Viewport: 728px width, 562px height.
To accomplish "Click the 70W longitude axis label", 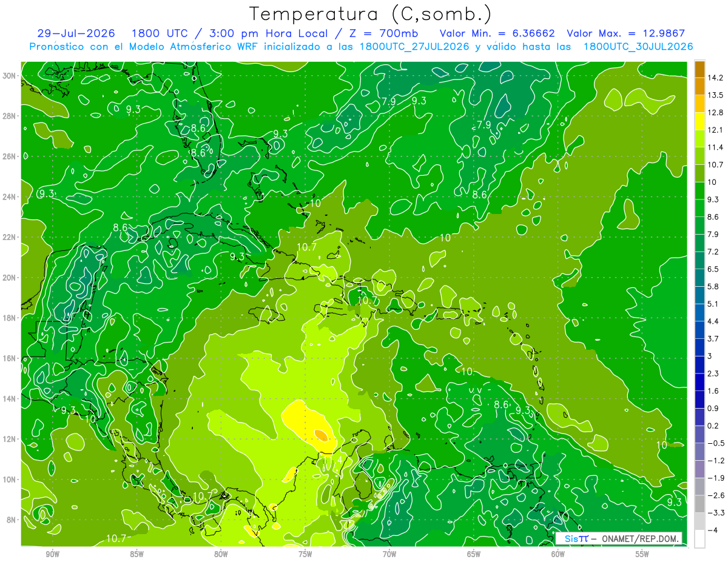I will tap(389, 554).
